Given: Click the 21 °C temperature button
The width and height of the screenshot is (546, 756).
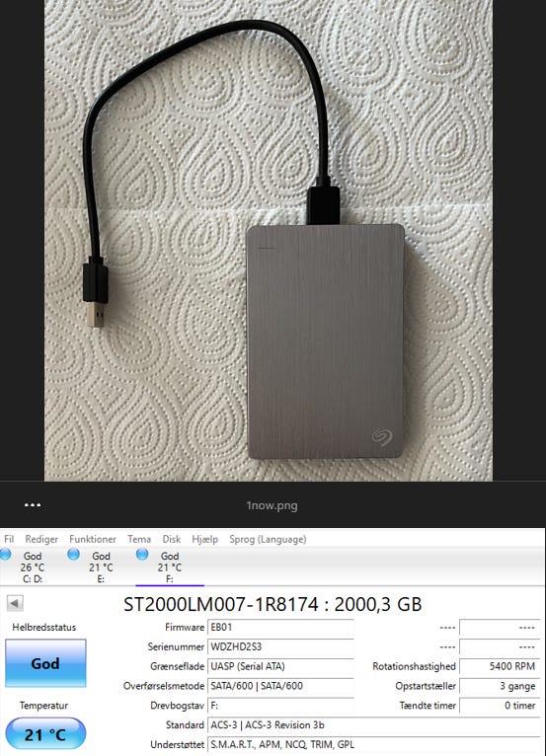Looking at the screenshot, I should (x=45, y=734).
